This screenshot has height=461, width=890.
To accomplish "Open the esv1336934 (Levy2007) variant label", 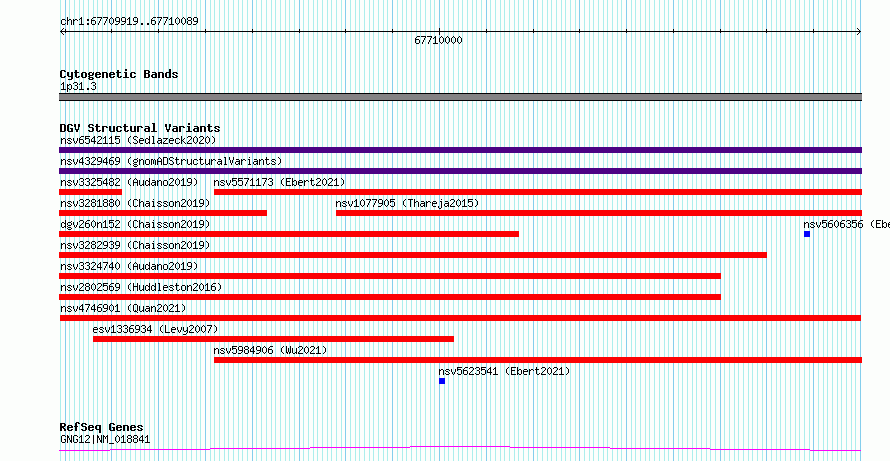I will point(155,329).
